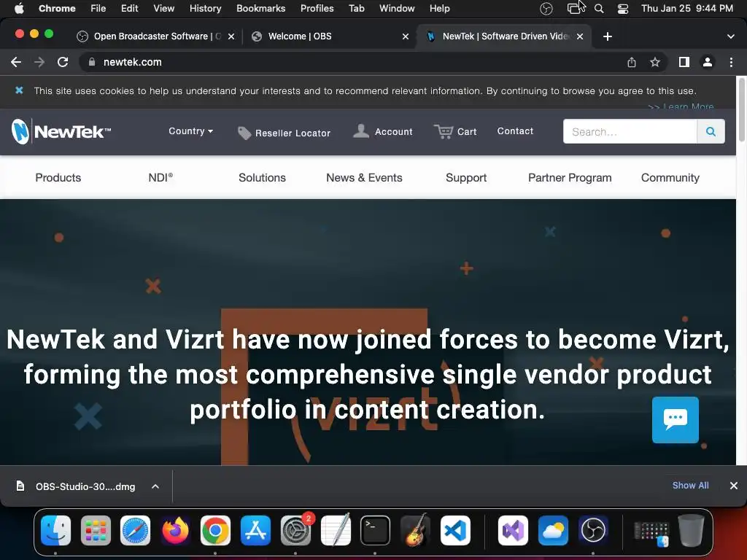Open Community page

pos(670,178)
